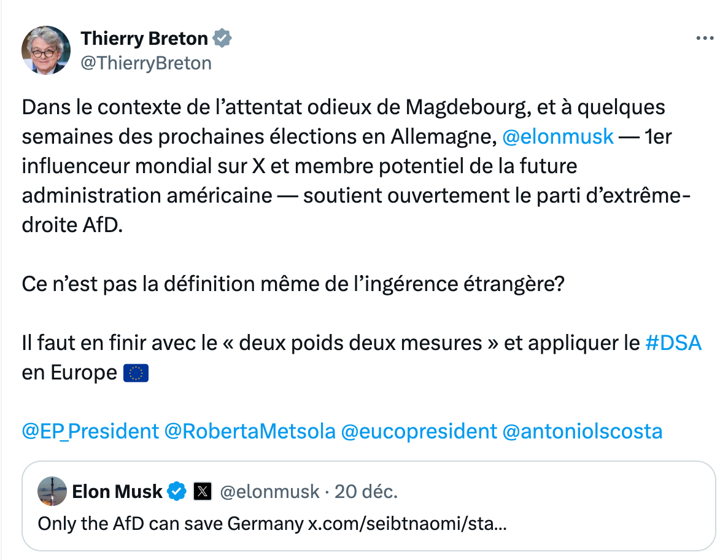The height and width of the screenshot is (560, 728).
Task: Click the European Union flag emoji
Action: [x=136, y=373]
